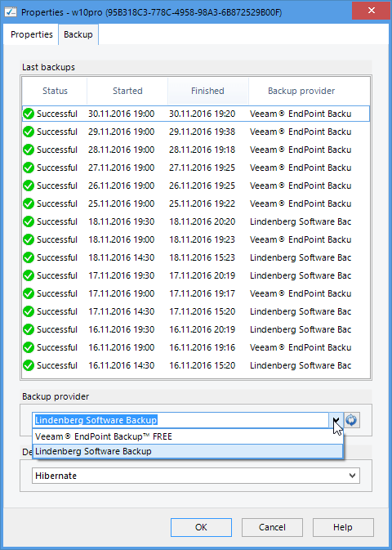Click Veeam provider cell of 29.11.2016 row
The height and width of the screenshot is (550, 392).
click(x=301, y=132)
